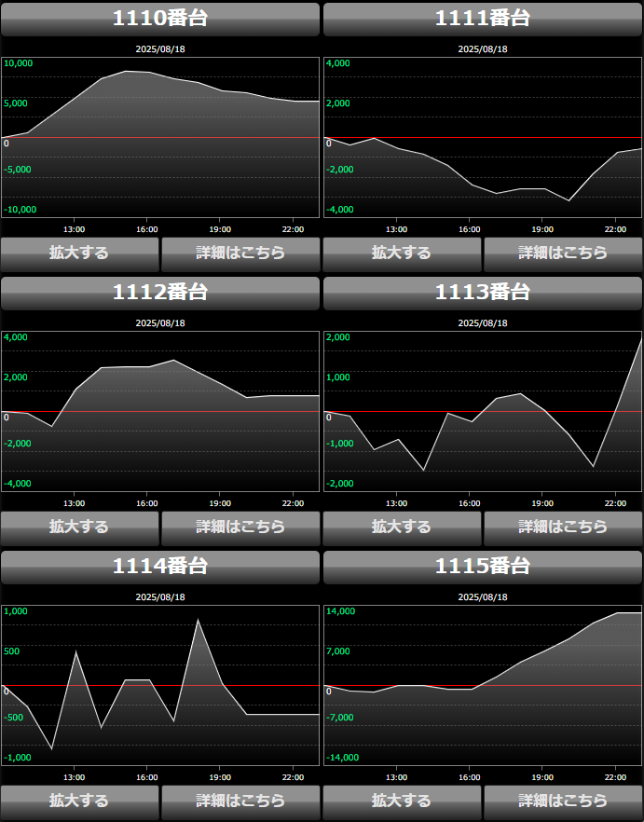The width and height of the screenshot is (644, 822).
Task: Click the 19:00 time label under 1113 graph
Action: pyautogui.click(x=542, y=504)
